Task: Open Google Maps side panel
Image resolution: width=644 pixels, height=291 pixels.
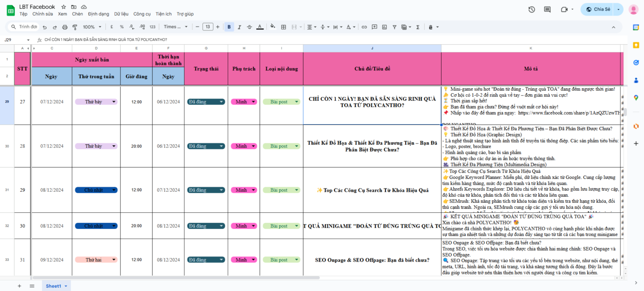Action: point(636,97)
